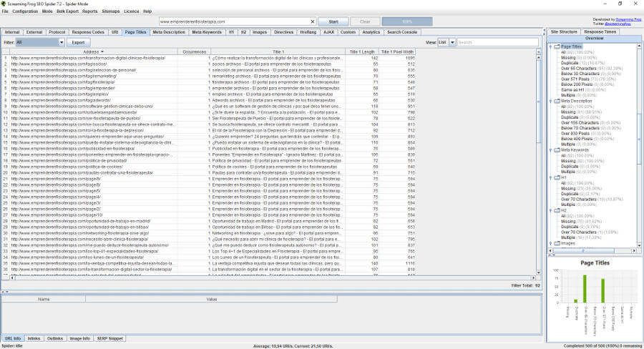Click the Images folder icon in overview
Viewport: 644px width, 349px height.
tap(557, 243)
